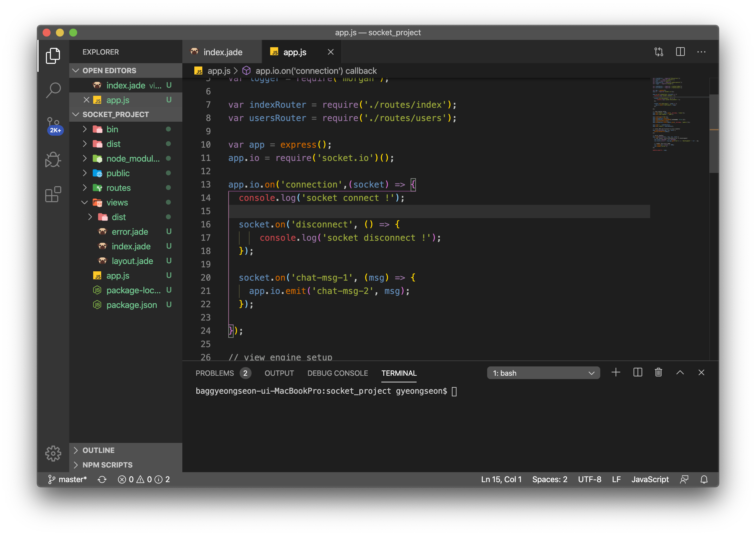This screenshot has width=756, height=536.
Task: Expand the NPM SCRIPTS section
Action: (107, 465)
